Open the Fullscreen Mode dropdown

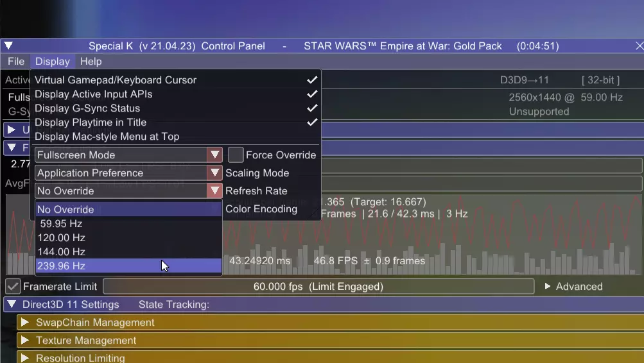(x=128, y=155)
